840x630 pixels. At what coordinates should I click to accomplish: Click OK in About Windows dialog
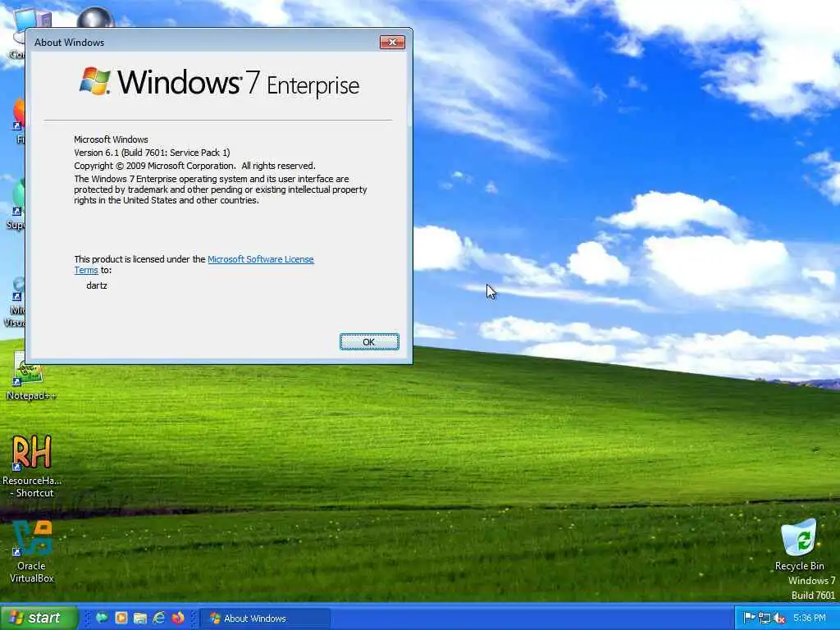pyautogui.click(x=369, y=342)
